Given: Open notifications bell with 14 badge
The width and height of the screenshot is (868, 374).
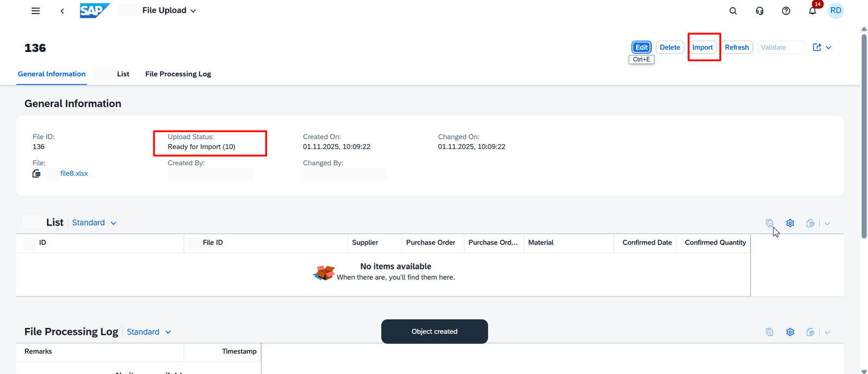Looking at the screenshot, I should [x=812, y=11].
